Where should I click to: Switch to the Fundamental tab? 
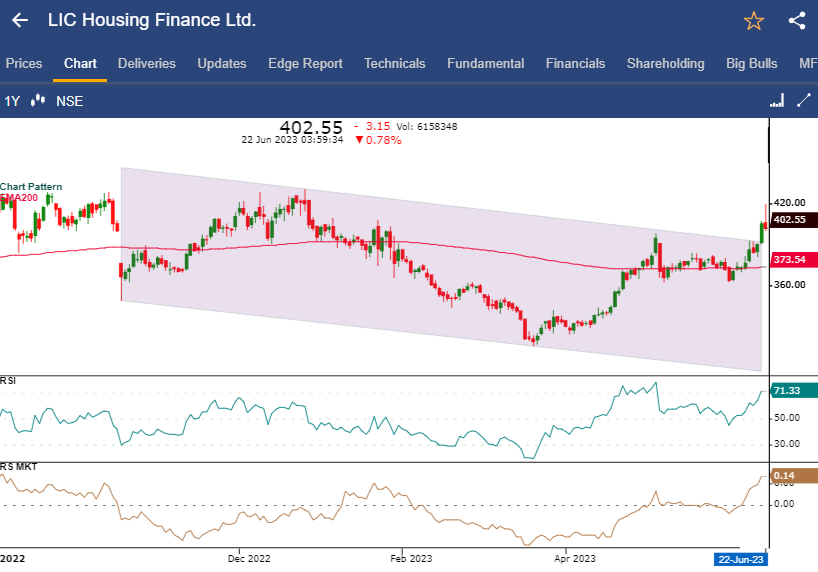[485, 64]
